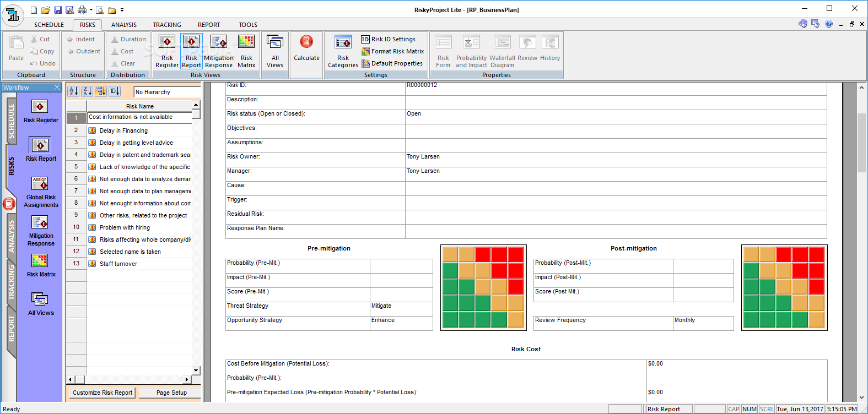Select risk 'Staff turnover' row

pos(139,264)
